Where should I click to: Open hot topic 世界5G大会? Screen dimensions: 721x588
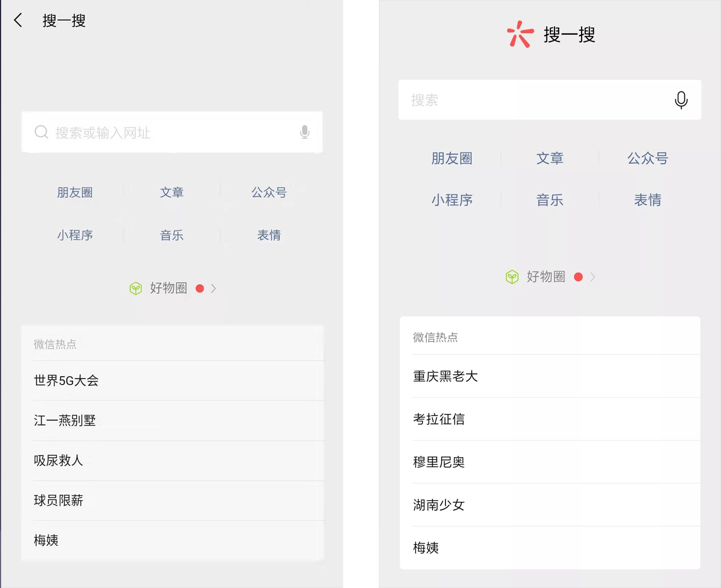pyautogui.click(x=178, y=380)
